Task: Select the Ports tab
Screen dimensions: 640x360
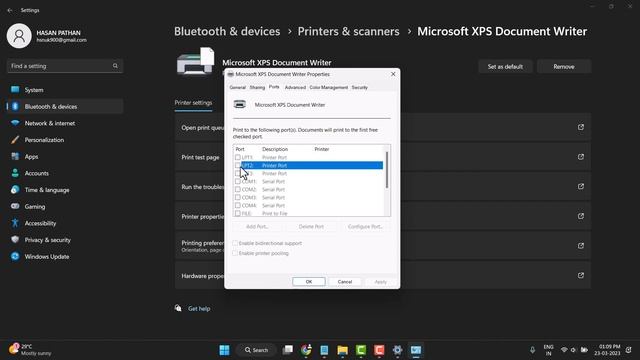Action: [274, 87]
